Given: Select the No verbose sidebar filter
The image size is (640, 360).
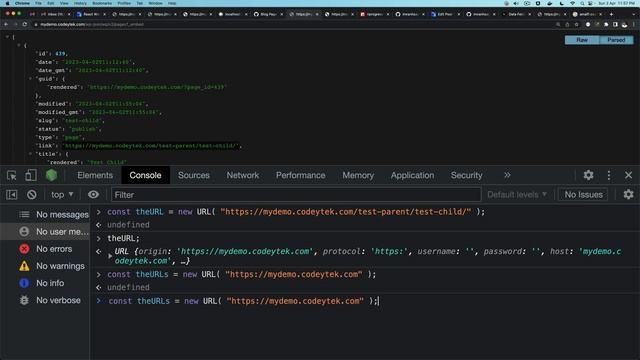Looking at the screenshot, I should (x=45, y=300).
